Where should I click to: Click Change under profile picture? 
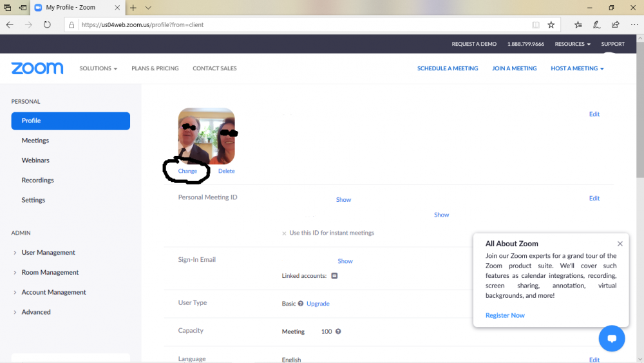coord(187,171)
